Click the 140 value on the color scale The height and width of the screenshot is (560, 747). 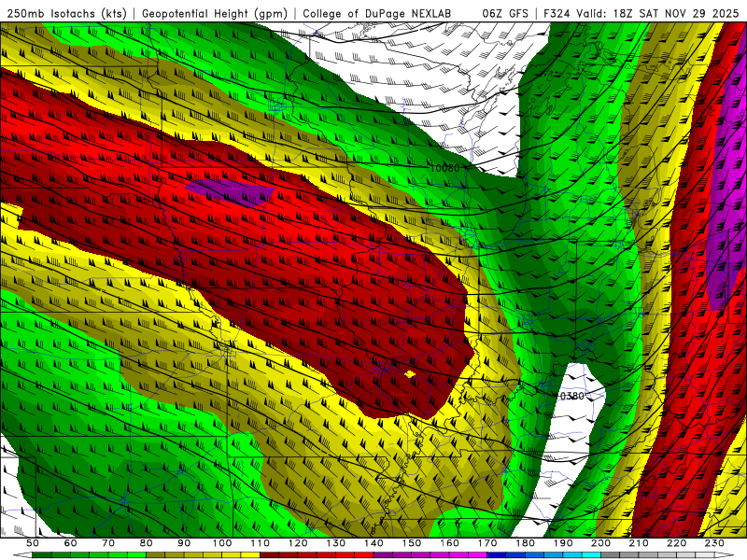(373, 543)
